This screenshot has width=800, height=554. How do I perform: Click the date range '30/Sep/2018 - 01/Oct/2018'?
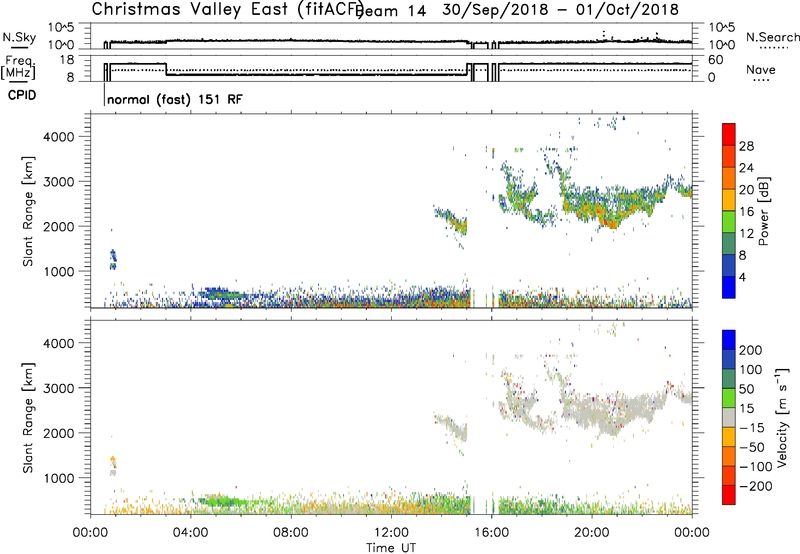click(560, 9)
